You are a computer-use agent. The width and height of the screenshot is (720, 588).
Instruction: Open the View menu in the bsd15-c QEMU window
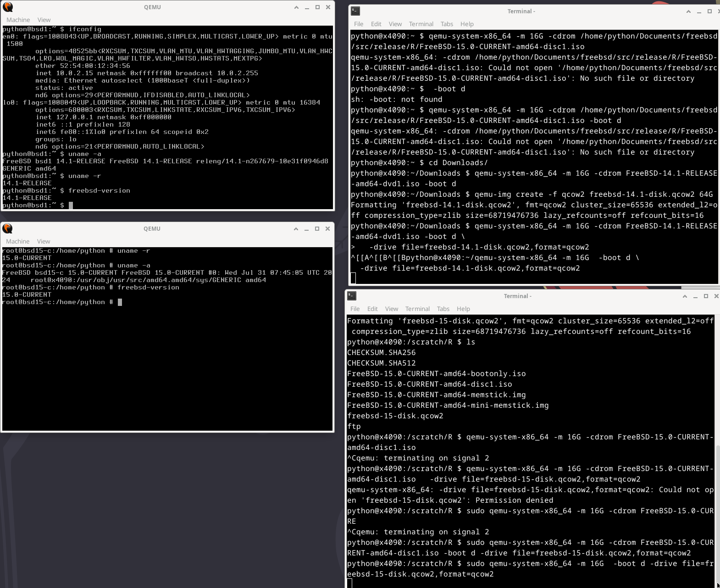(x=44, y=241)
